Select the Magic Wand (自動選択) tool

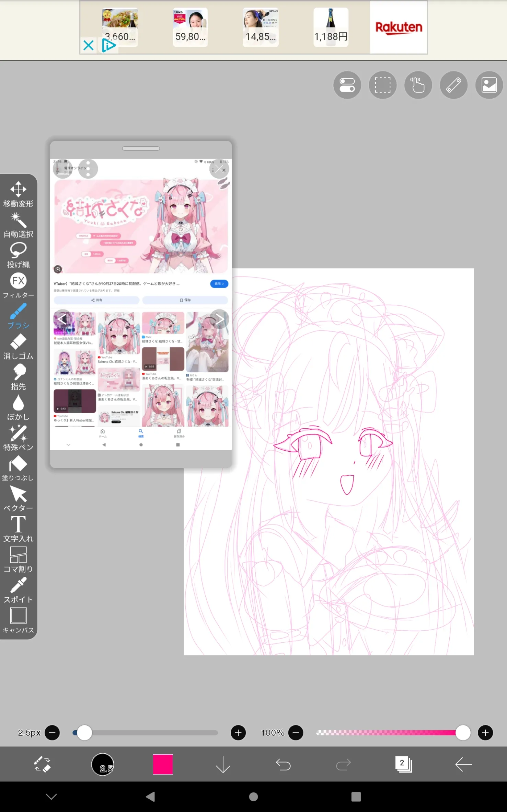pos(18,225)
